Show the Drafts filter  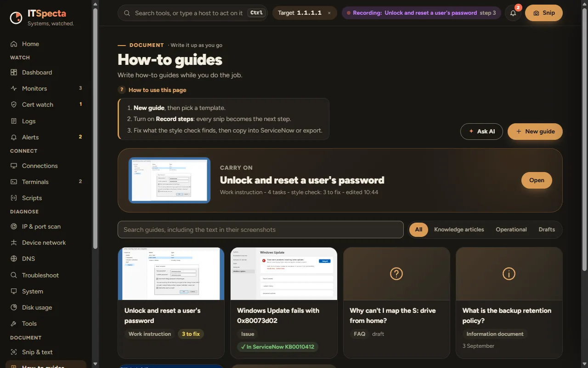click(x=547, y=230)
